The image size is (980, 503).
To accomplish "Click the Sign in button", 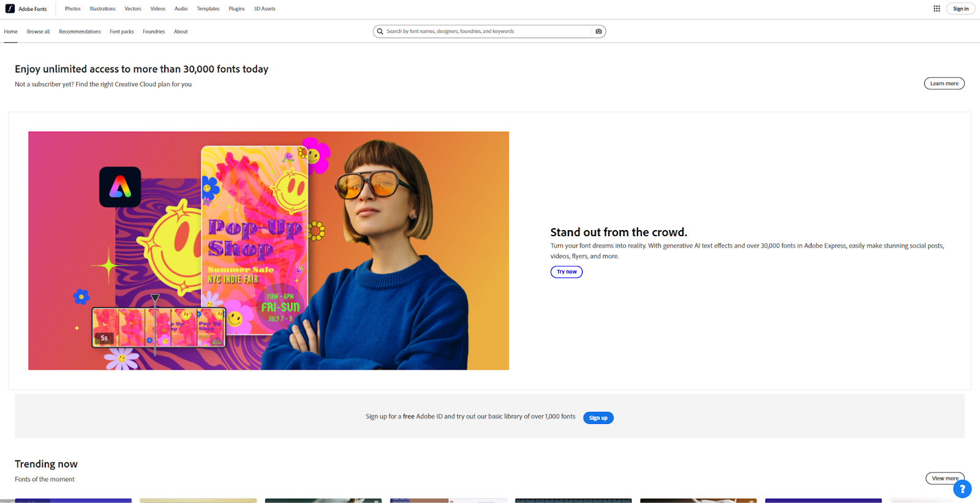I will (961, 9).
